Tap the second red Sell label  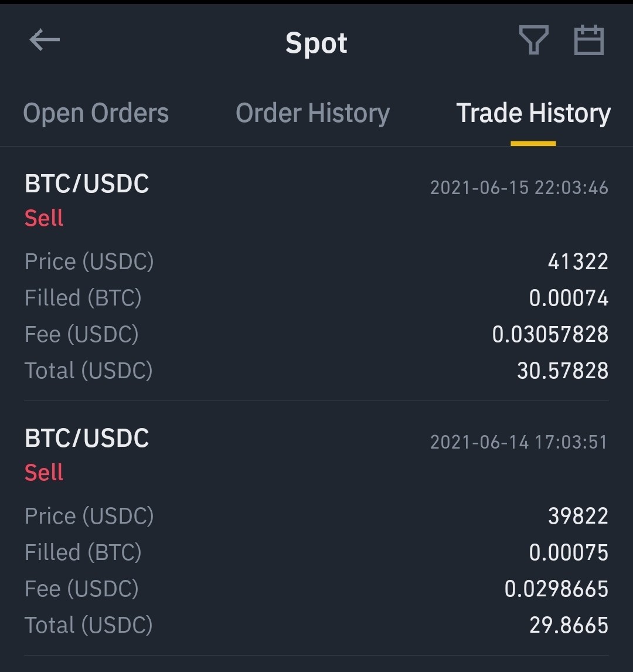click(44, 472)
